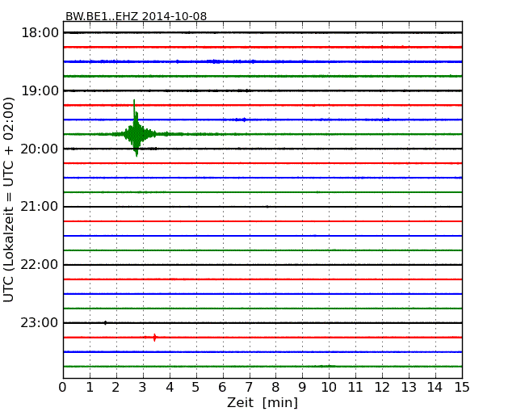Click the Zeit [min] axis label
The width and height of the screenshot is (525, 420).
click(262, 402)
